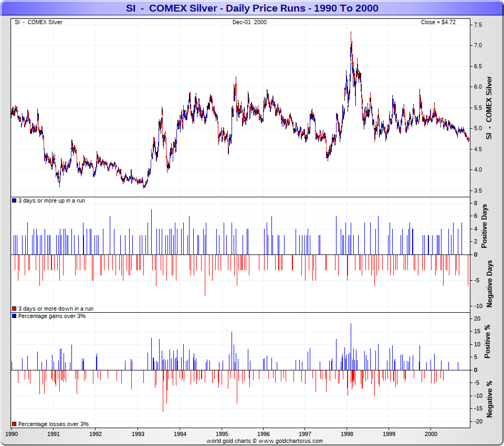Select the 1993 year on the time axis
The height and width of the screenshot is (446, 504).
click(x=138, y=434)
